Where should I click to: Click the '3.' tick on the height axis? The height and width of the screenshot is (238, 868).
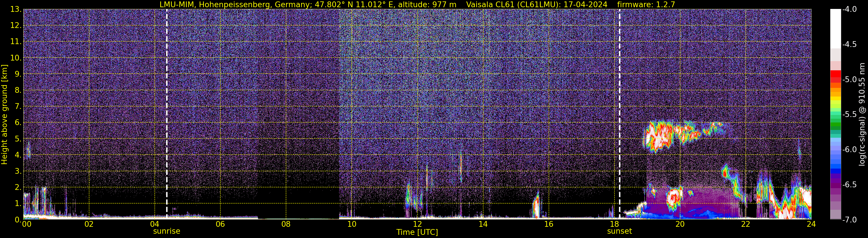[x=18, y=171]
